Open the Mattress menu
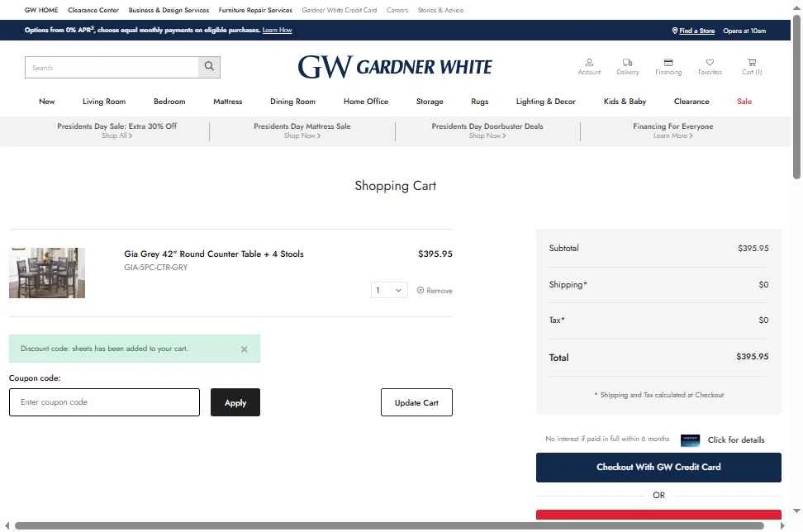Viewport: 803px width, 532px height. pos(227,102)
